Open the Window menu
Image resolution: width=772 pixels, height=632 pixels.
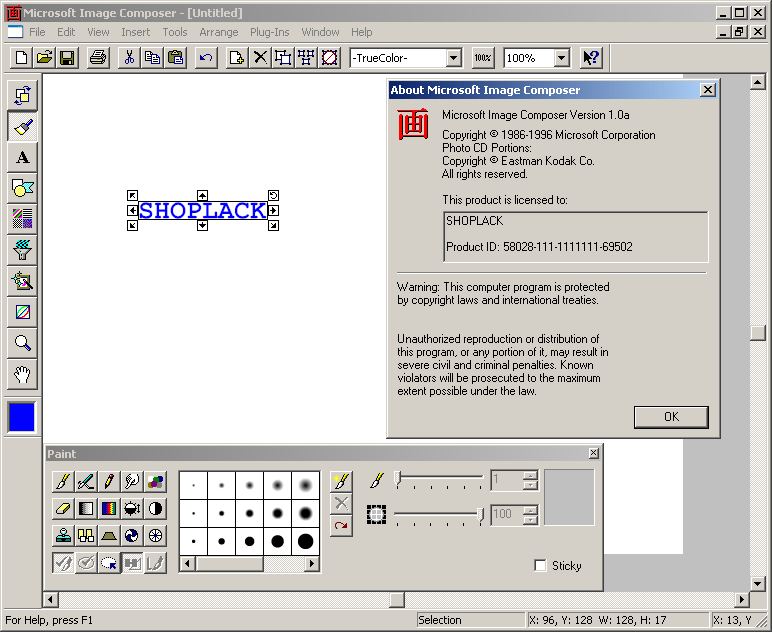[x=320, y=32]
